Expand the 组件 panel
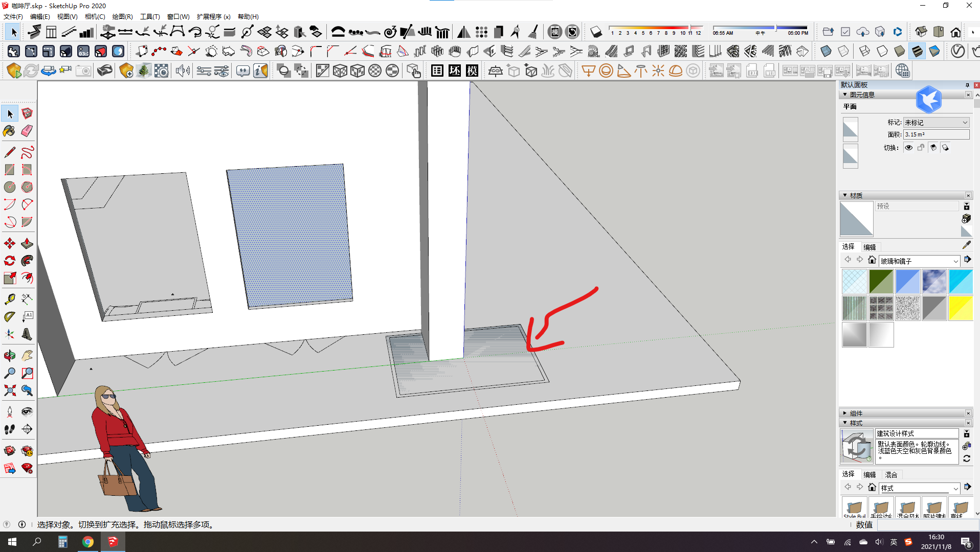Image resolution: width=980 pixels, height=552 pixels. tap(845, 413)
